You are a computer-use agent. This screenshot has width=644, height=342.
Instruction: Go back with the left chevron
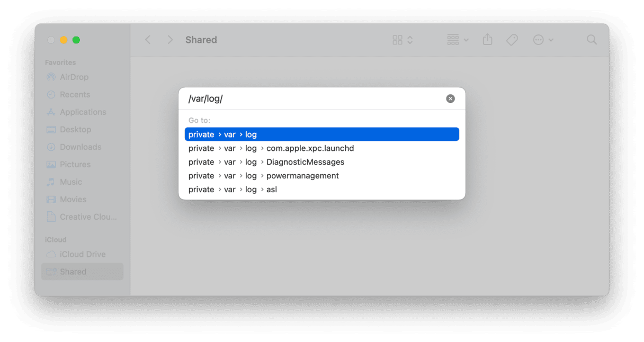pyautogui.click(x=148, y=40)
